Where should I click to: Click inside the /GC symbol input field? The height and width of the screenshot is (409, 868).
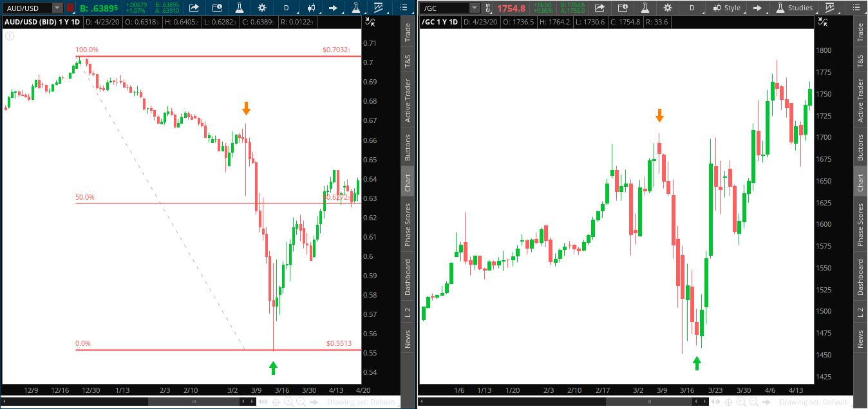click(x=444, y=8)
